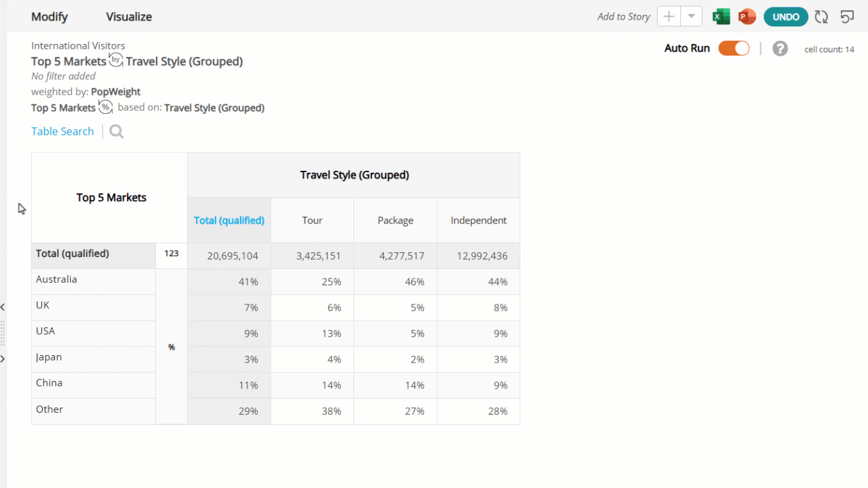868x488 pixels.
Task: Open the Visualize menu
Action: (x=129, y=17)
